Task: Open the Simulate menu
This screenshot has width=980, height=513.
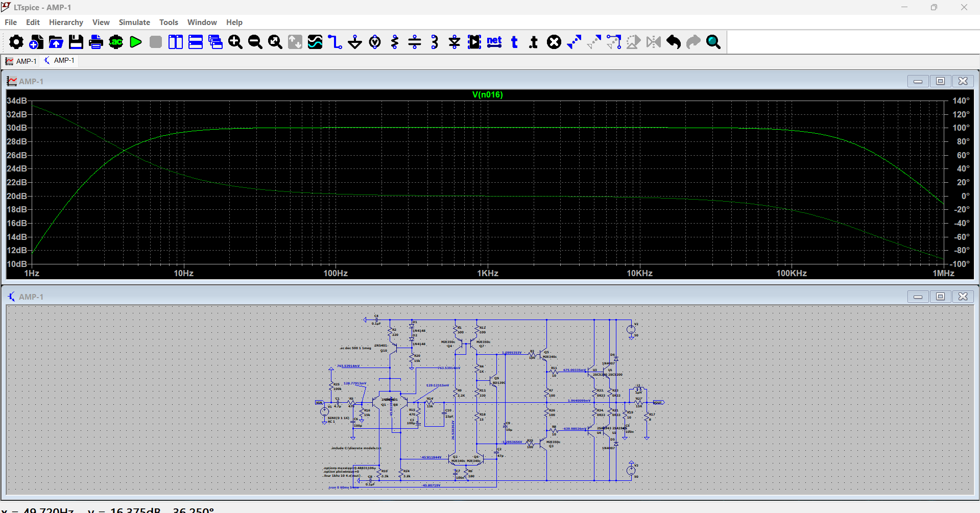Action: (x=134, y=22)
